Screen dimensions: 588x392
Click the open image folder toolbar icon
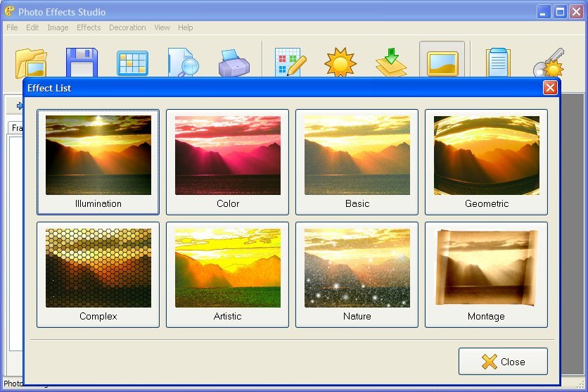(x=31, y=63)
